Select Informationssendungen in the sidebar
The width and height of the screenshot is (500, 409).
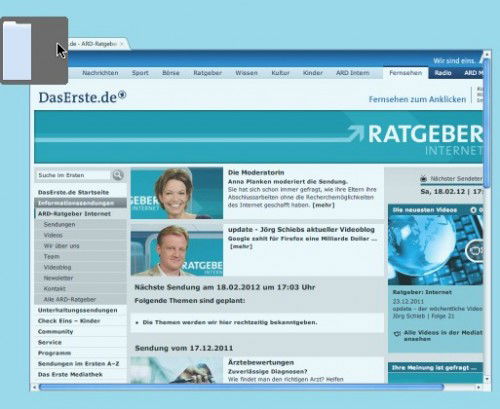(80, 203)
